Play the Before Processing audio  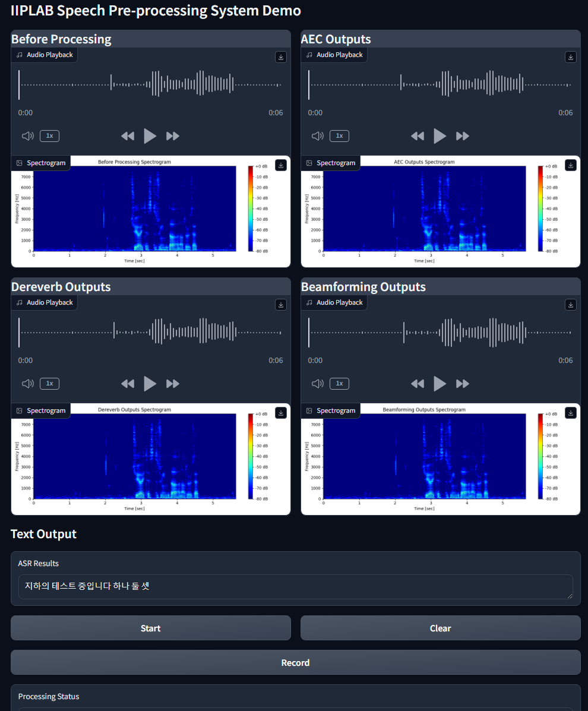pyautogui.click(x=150, y=136)
